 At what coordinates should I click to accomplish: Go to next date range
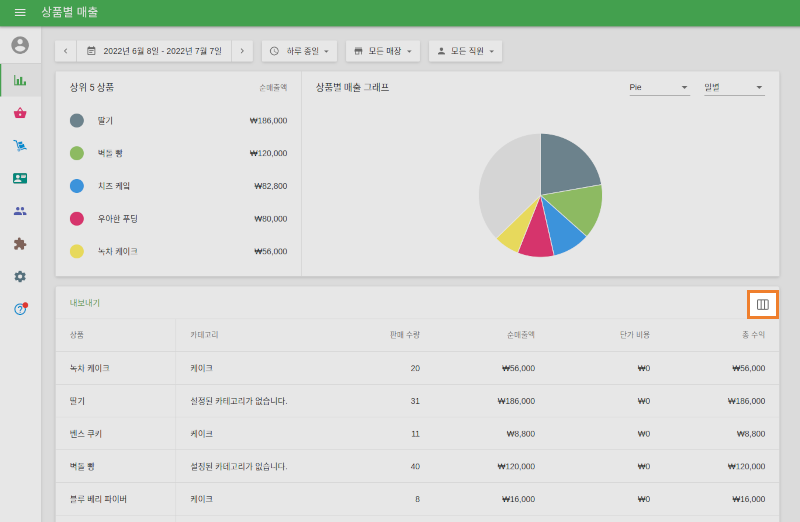pos(242,51)
